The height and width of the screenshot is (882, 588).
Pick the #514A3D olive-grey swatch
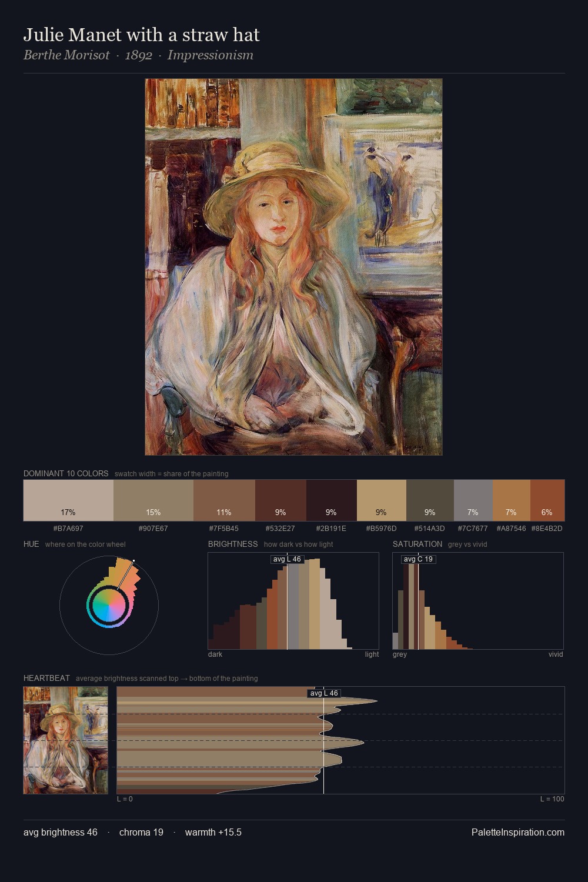point(430,500)
